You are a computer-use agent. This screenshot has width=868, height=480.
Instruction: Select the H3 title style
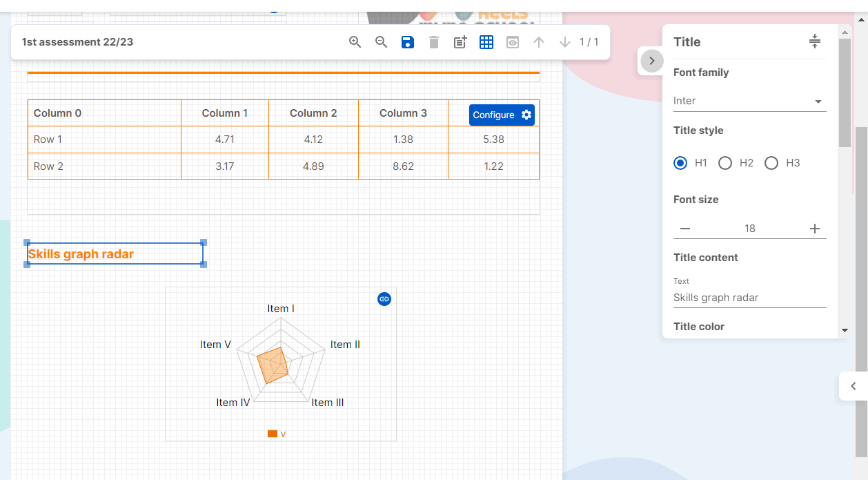click(x=771, y=163)
